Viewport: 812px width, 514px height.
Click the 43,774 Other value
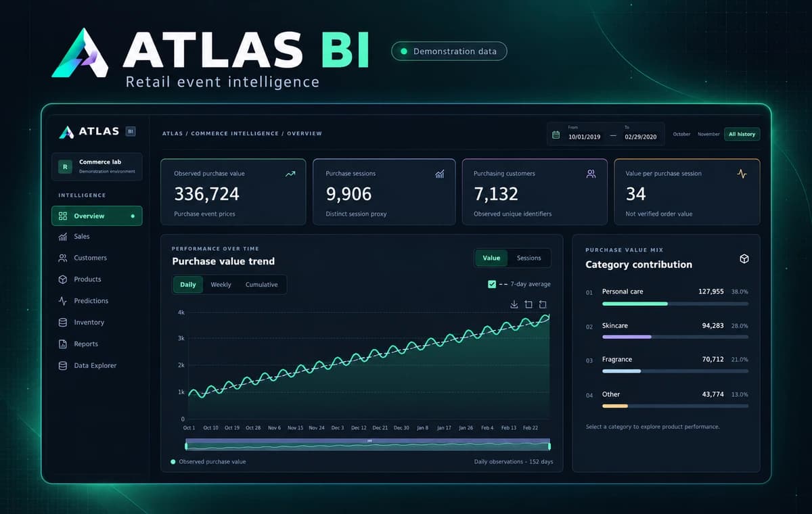tap(713, 394)
